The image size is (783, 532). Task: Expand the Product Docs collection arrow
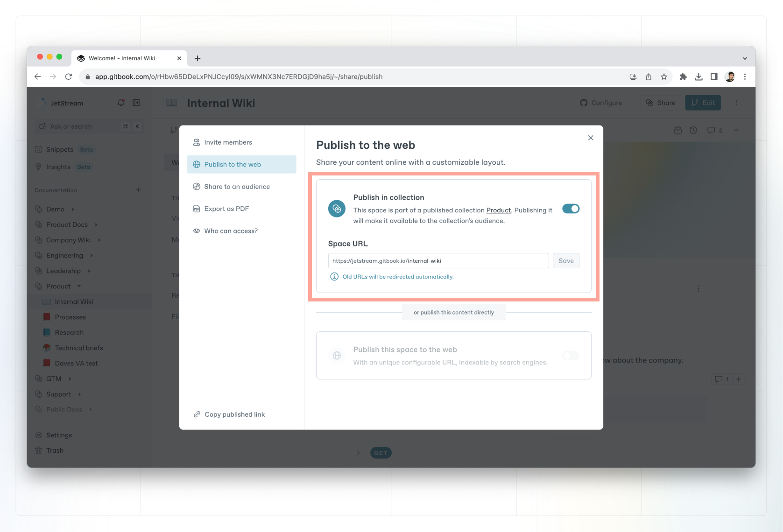96,224
